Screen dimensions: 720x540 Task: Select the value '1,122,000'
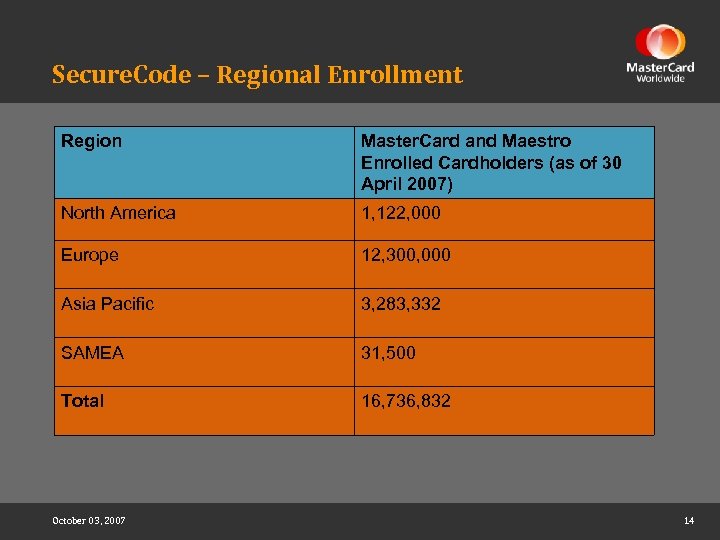(x=401, y=213)
